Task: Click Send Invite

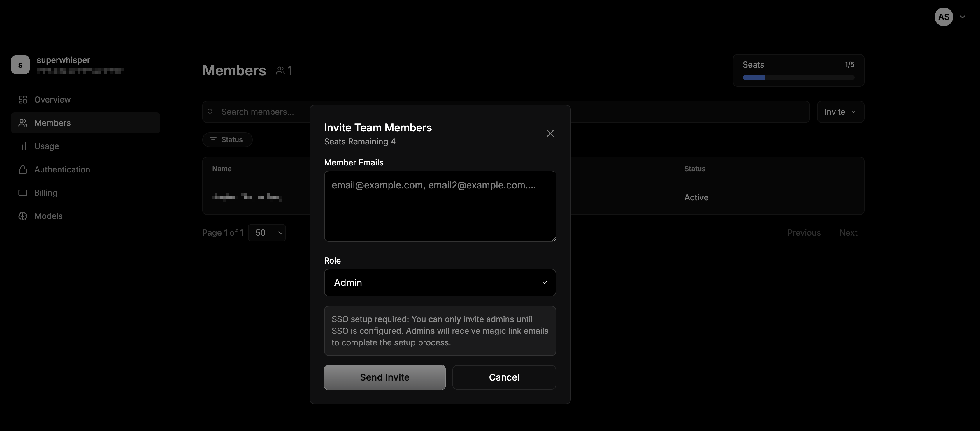Action: [384, 377]
